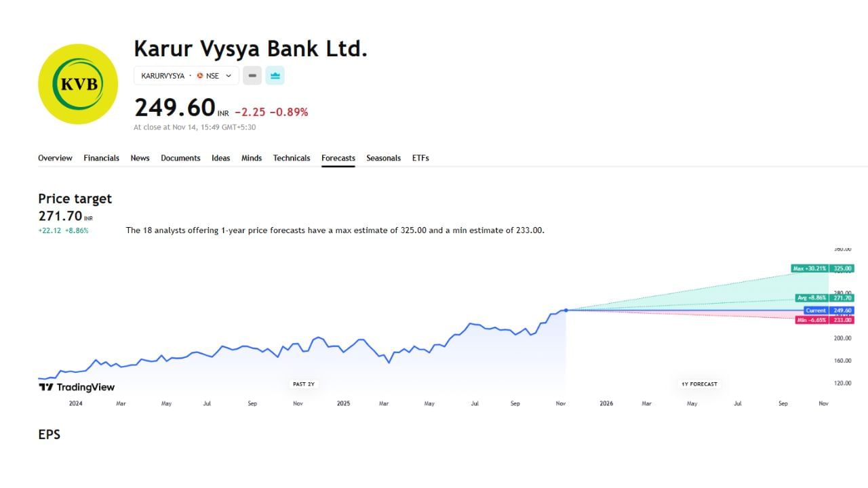The width and height of the screenshot is (868, 488).
Task: Click the gray minus watchlist icon
Action: pyautogui.click(x=252, y=75)
